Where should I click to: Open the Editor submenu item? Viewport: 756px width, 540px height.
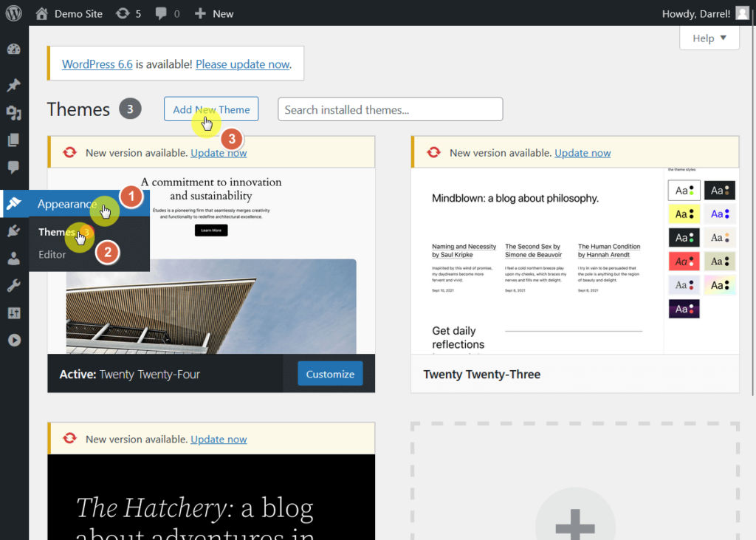tap(52, 254)
